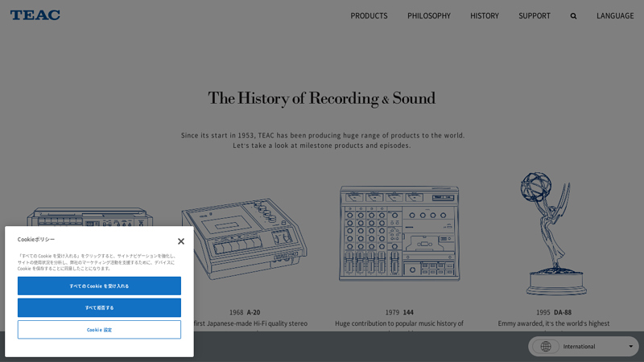Click the TEAC logo
Viewport: 644px width, 362px height.
pyautogui.click(x=35, y=15)
